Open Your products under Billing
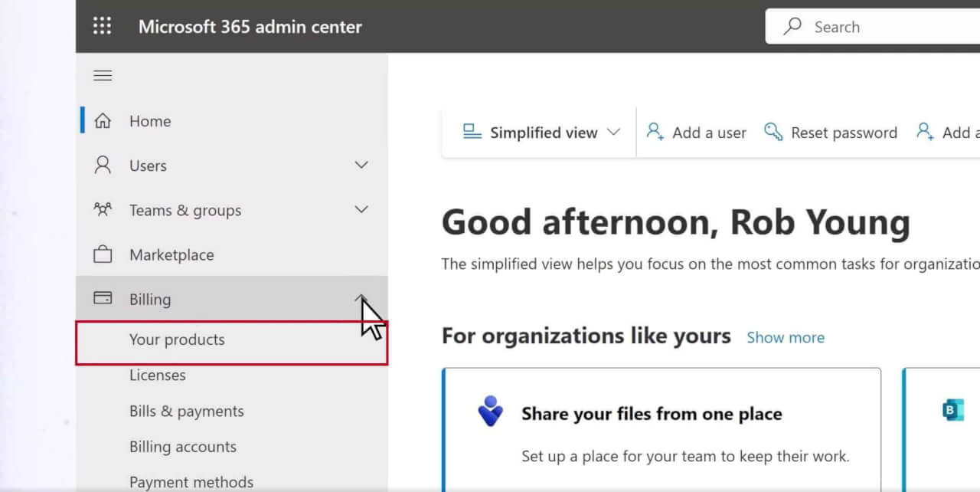The height and width of the screenshot is (492, 980). [178, 339]
